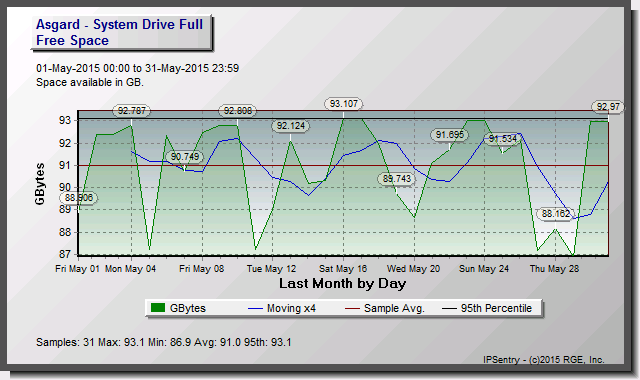
Task: Click the 92.808 data label
Action: pyautogui.click(x=238, y=111)
